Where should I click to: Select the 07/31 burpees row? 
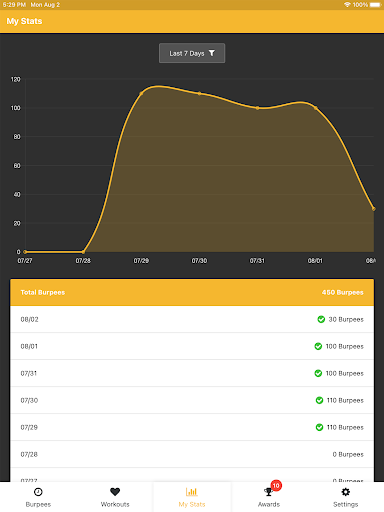pos(192,373)
